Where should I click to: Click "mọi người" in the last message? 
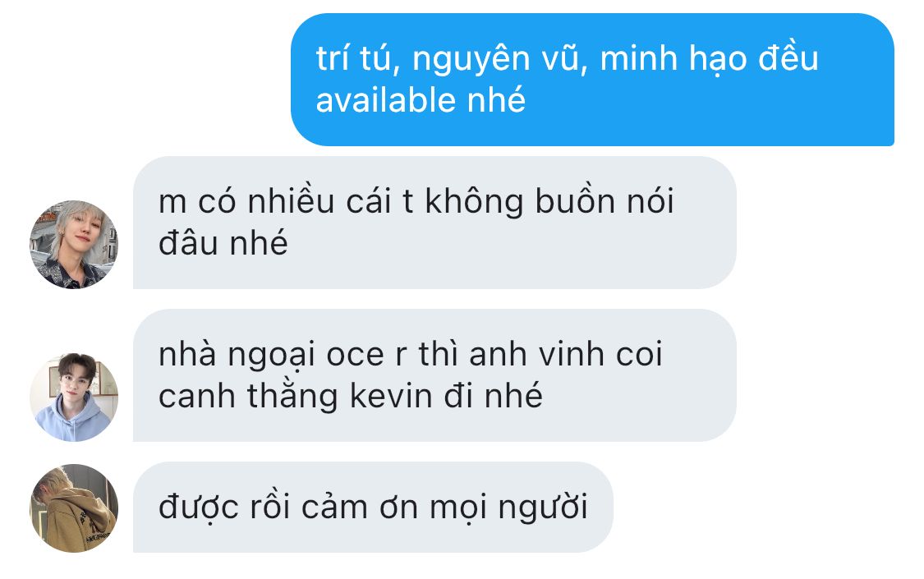click(508, 508)
